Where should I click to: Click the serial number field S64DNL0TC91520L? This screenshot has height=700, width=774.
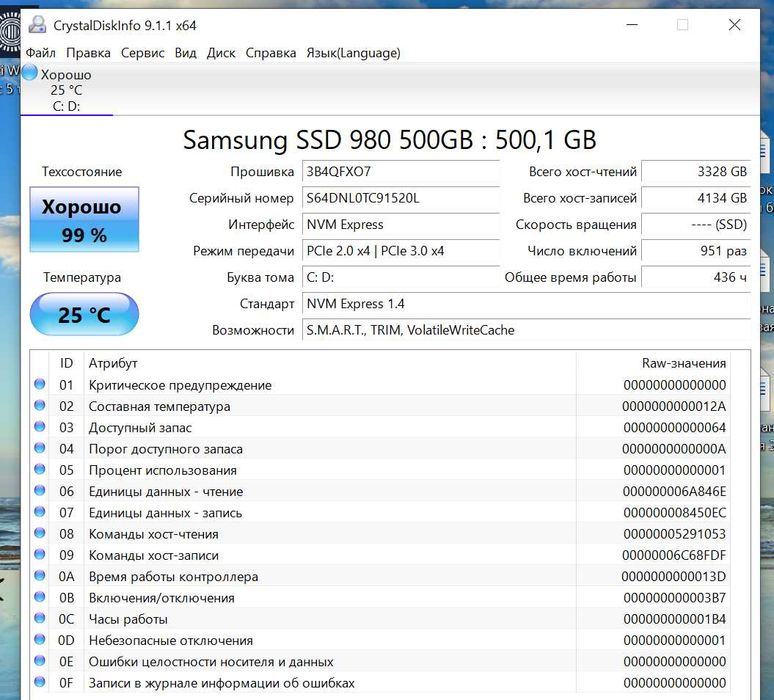(x=401, y=198)
